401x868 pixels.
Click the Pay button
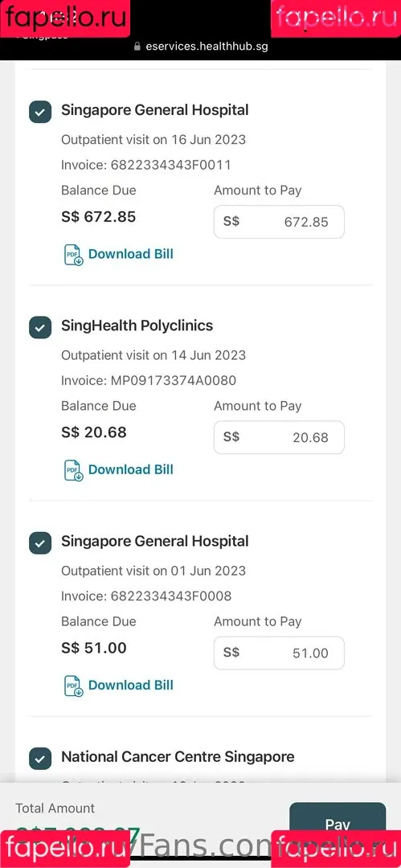point(338,825)
